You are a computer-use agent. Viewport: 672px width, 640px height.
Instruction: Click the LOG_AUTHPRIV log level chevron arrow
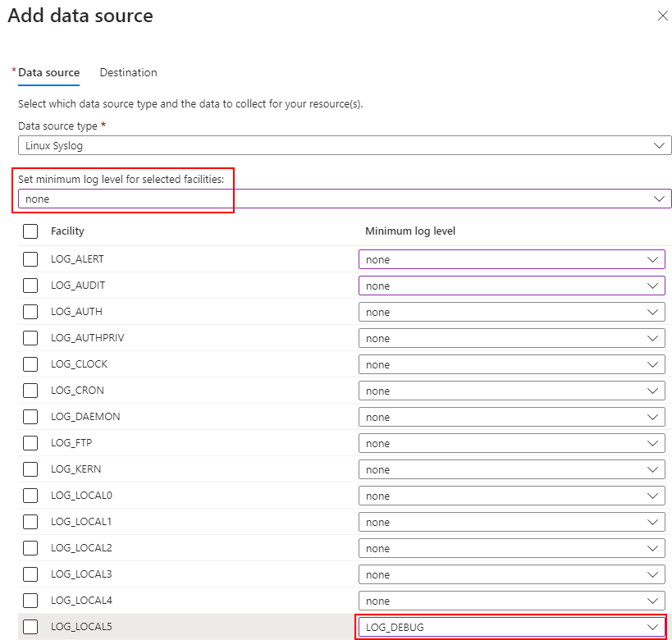[652, 338]
